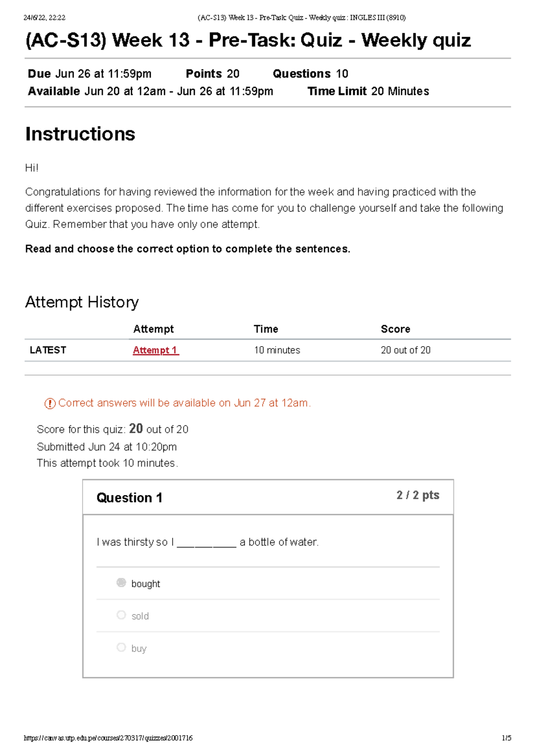The image size is (535, 756).
Task: Click the fill-in blank in Question 1
Action: [206, 543]
